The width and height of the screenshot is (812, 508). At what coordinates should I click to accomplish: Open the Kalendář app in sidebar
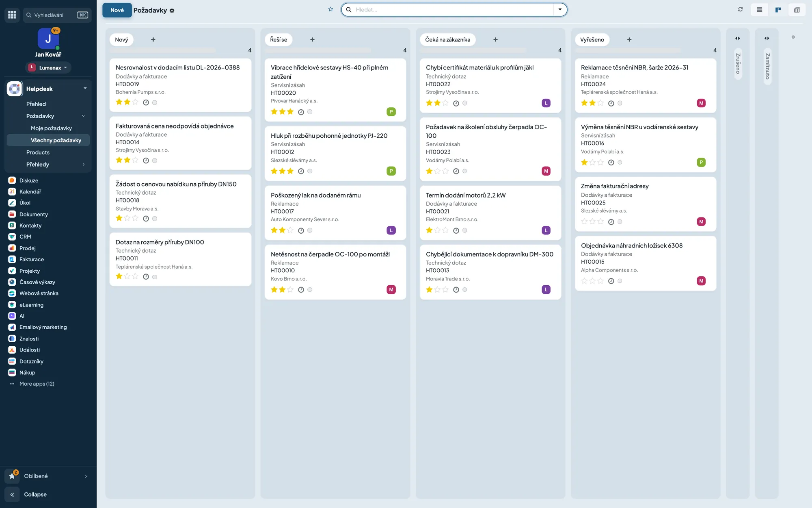tap(30, 191)
